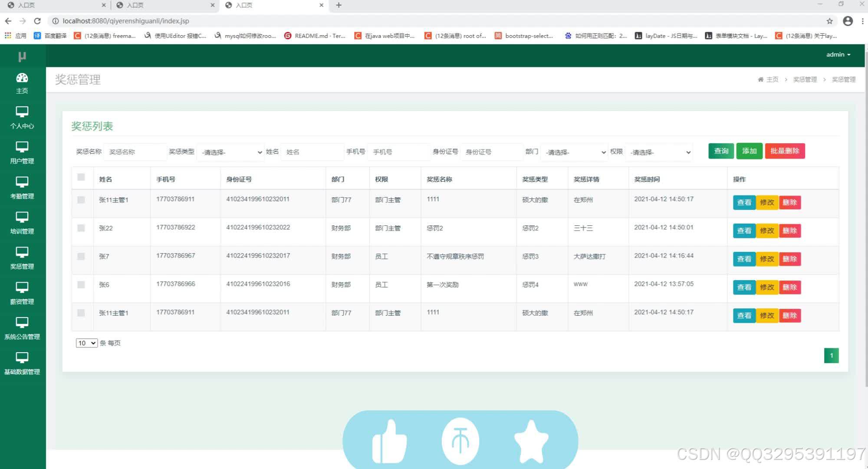Screen dimensions: 868x469
Task: Focus the 手机号 search input
Action: pyautogui.click(x=399, y=152)
